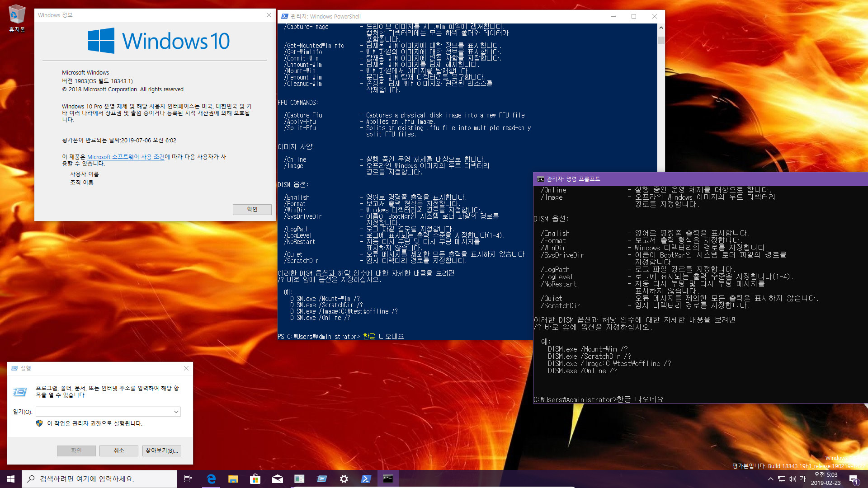Expand the Run 열기 dropdown arrow

(176, 412)
